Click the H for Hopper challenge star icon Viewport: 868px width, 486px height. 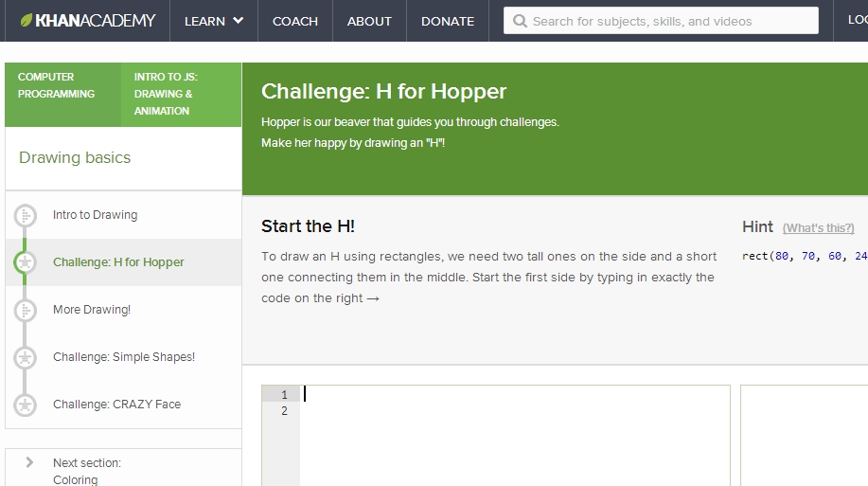25,262
